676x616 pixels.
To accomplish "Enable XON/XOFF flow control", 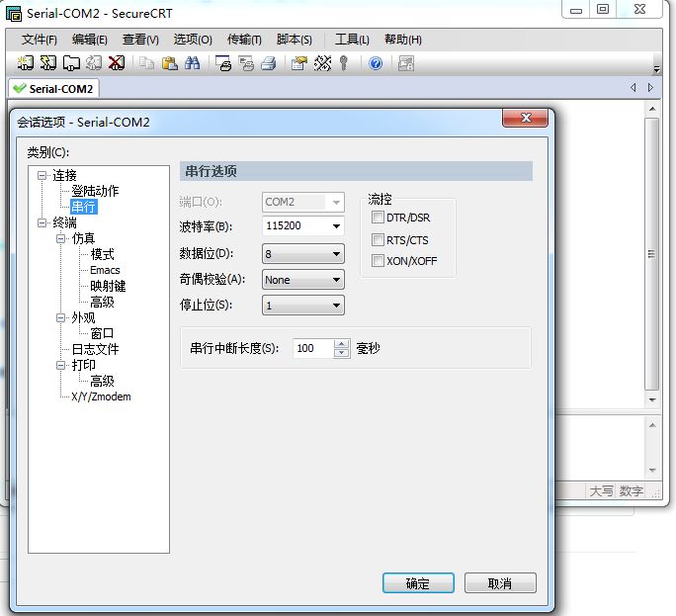I will [x=378, y=261].
